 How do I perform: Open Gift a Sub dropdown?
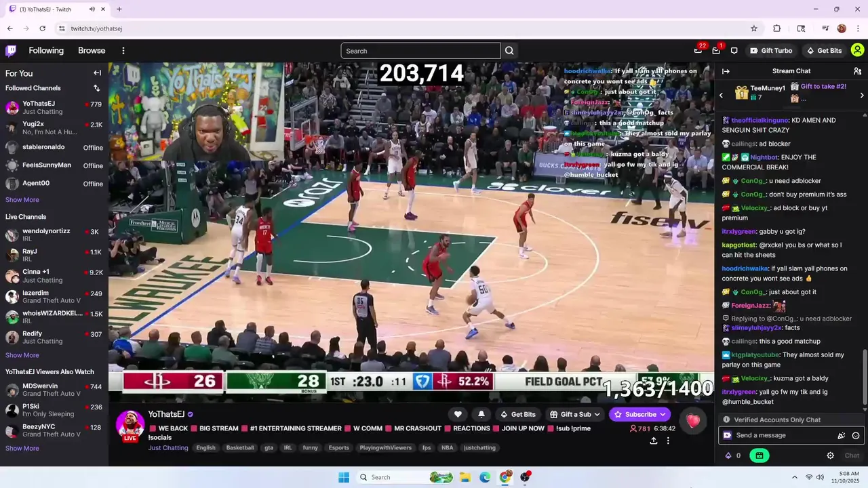[576, 414]
